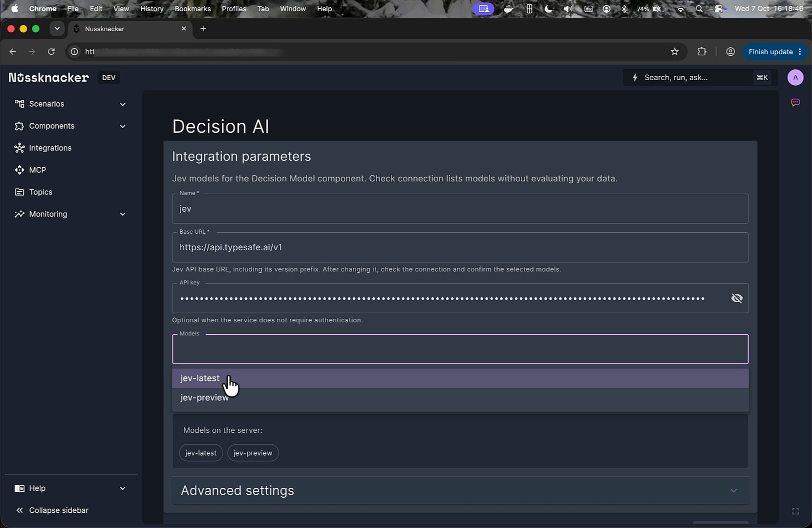Go back to previous page
812x528 pixels.
pyautogui.click(x=13, y=51)
